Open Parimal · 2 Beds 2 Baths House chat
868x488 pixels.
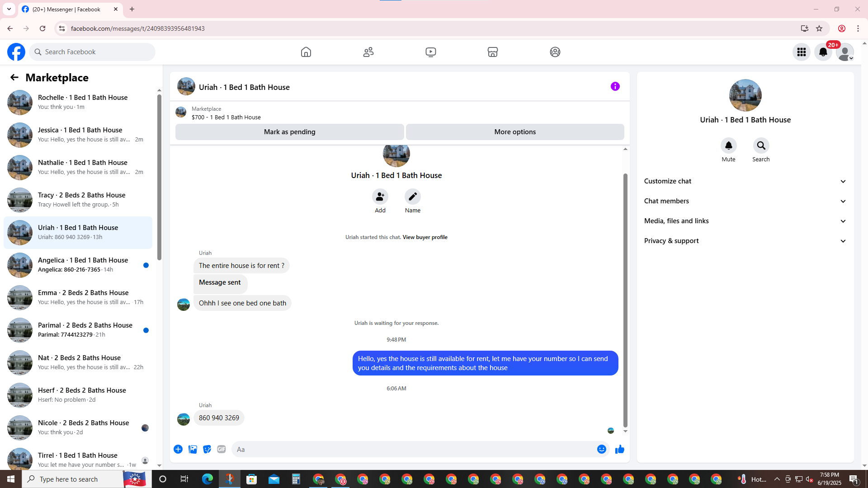(78, 330)
